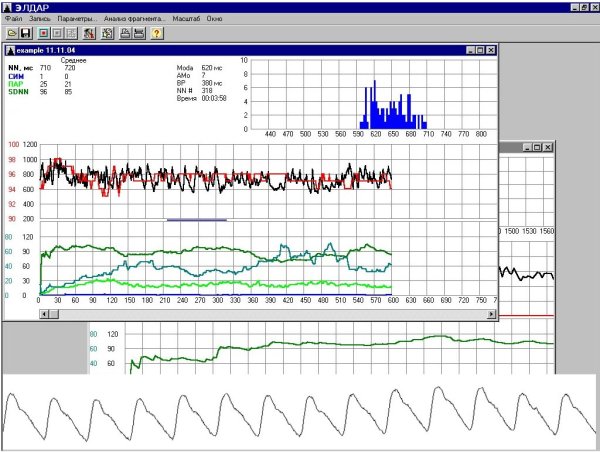Click the grayed-out stop recording toolbar icon
The height and width of the screenshot is (452, 600).
point(57,33)
